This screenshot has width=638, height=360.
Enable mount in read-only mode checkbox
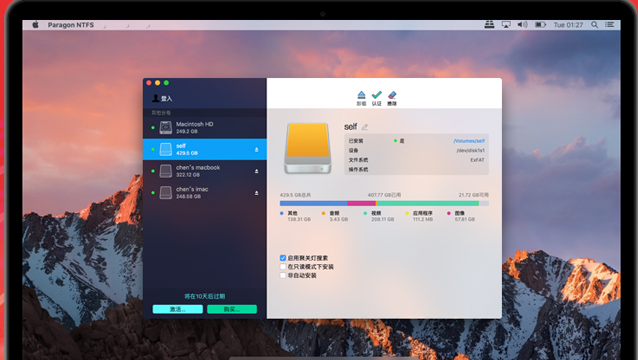tap(283, 267)
